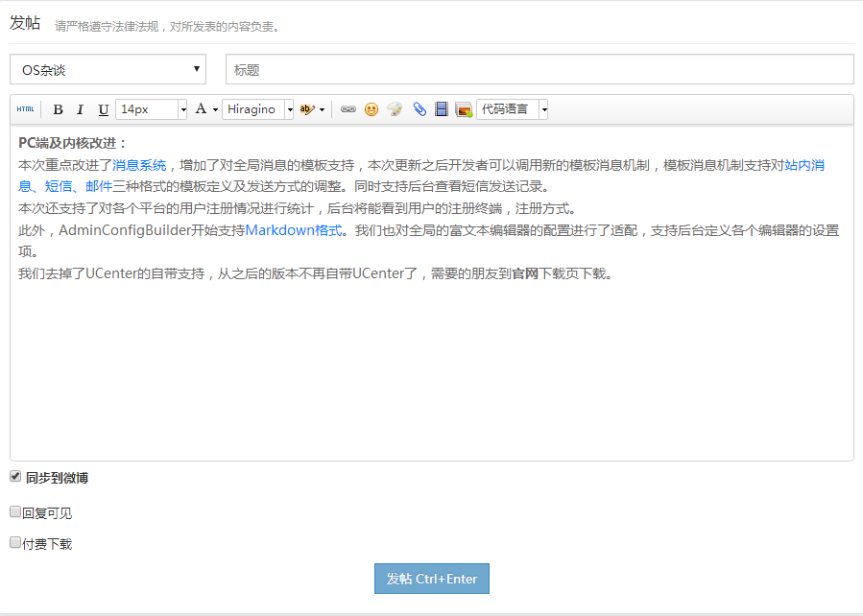Click the 消息系统 link in editor

click(x=139, y=165)
